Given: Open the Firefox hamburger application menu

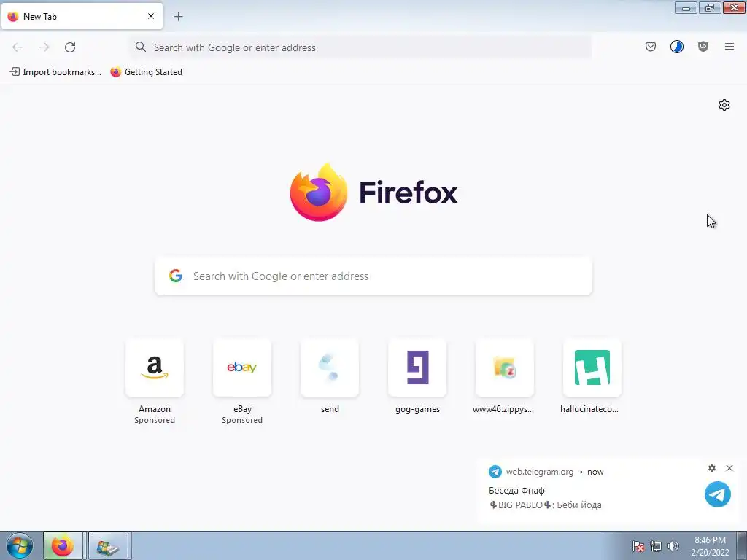Looking at the screenshot, I should point(729,47).
